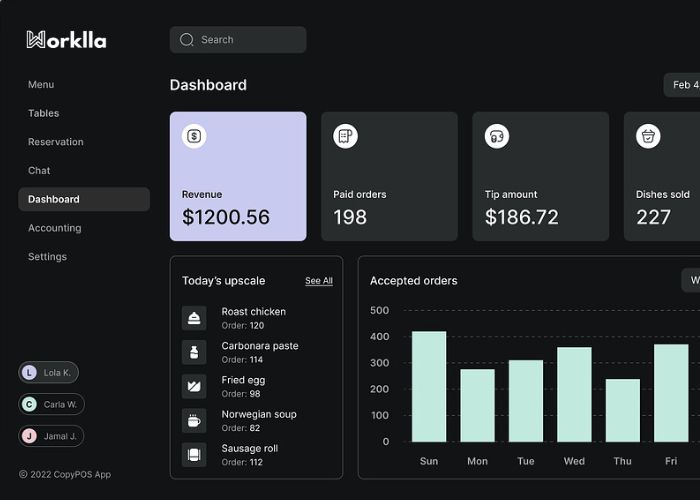700x500 pixels.
Task: Click the $186.72 tip value
Action: [x=522, y=217]
